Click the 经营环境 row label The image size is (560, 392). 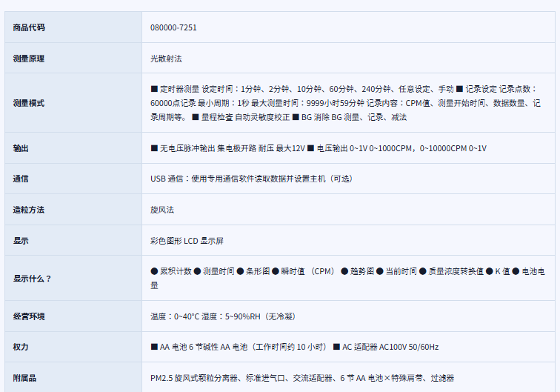29,316
